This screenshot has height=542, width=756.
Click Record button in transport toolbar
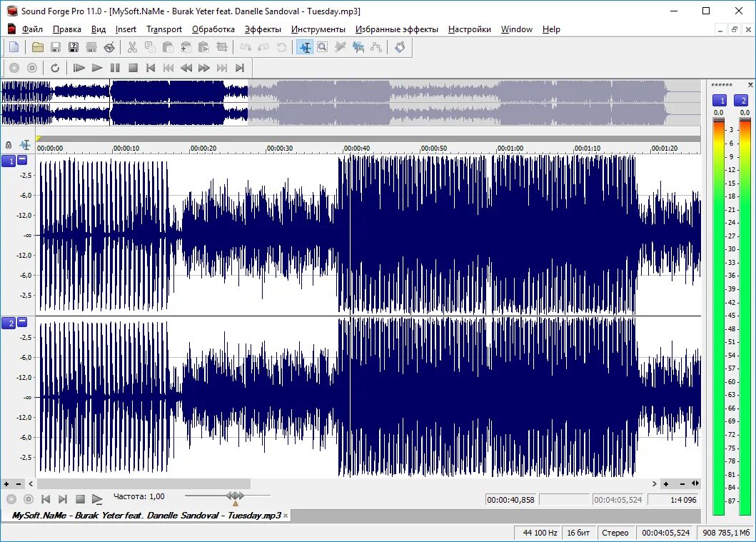pos(14,68)
